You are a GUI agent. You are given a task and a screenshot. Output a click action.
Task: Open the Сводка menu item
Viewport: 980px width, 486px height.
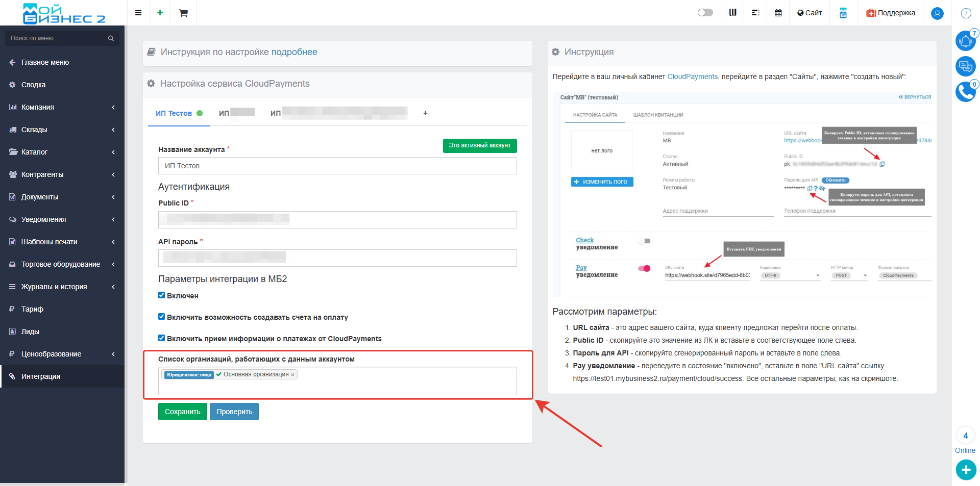62,85
